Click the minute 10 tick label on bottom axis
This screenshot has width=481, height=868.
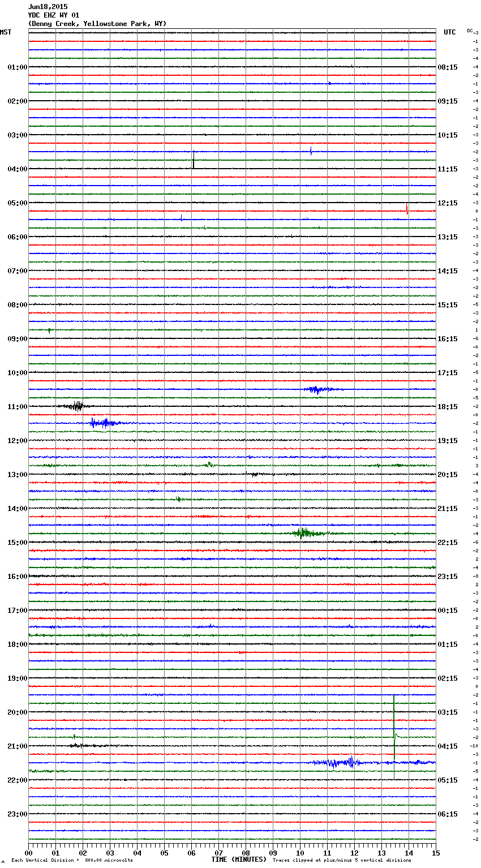point(300,853)
